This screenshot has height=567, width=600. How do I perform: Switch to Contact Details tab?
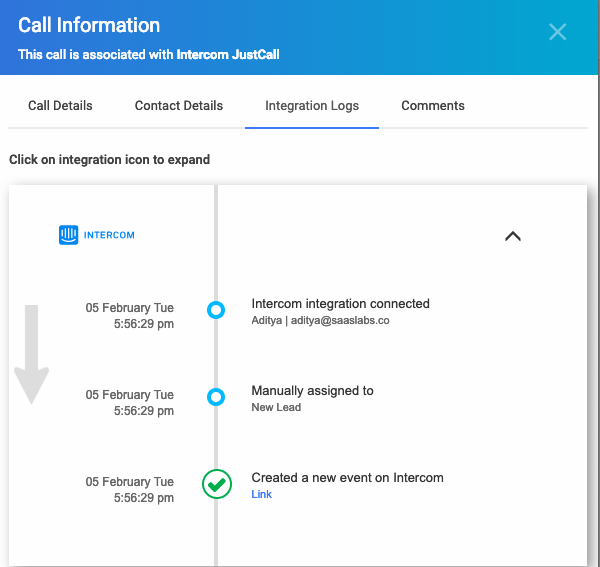click(179, 106)
